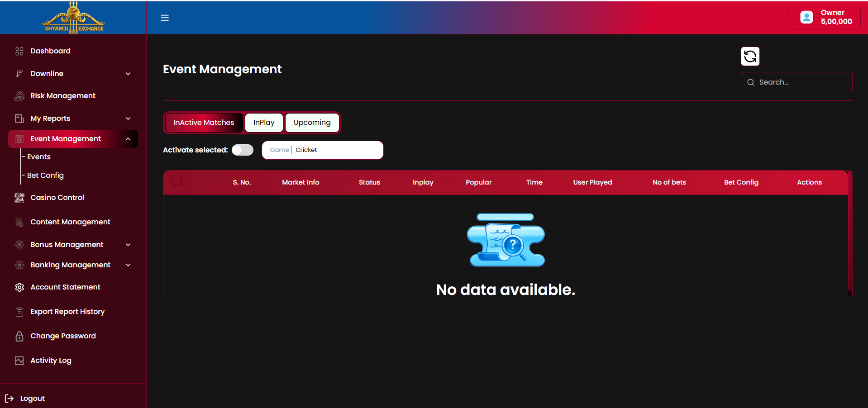Screen dimensions: 868x408
Task: Open Events submenu item
Action: point(39,157)
